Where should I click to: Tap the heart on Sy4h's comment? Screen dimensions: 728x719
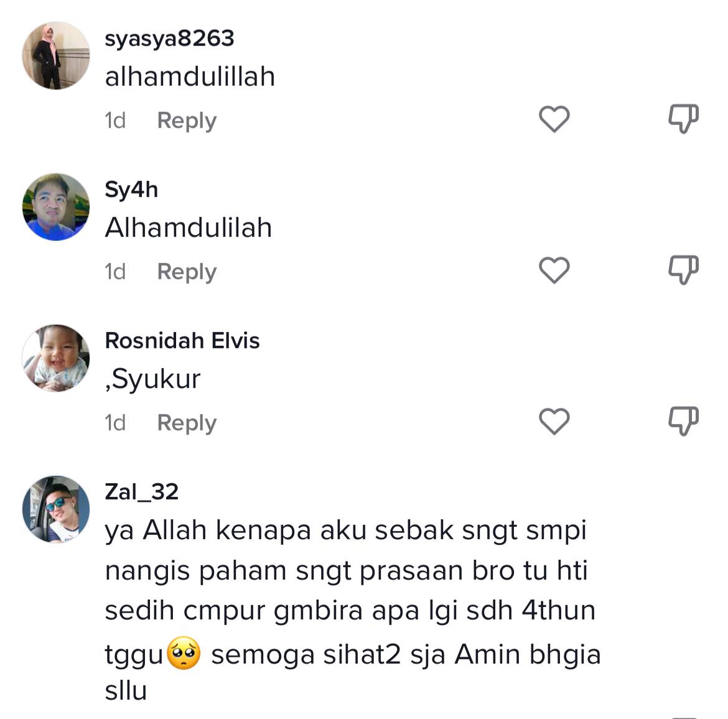coord(554,270)
